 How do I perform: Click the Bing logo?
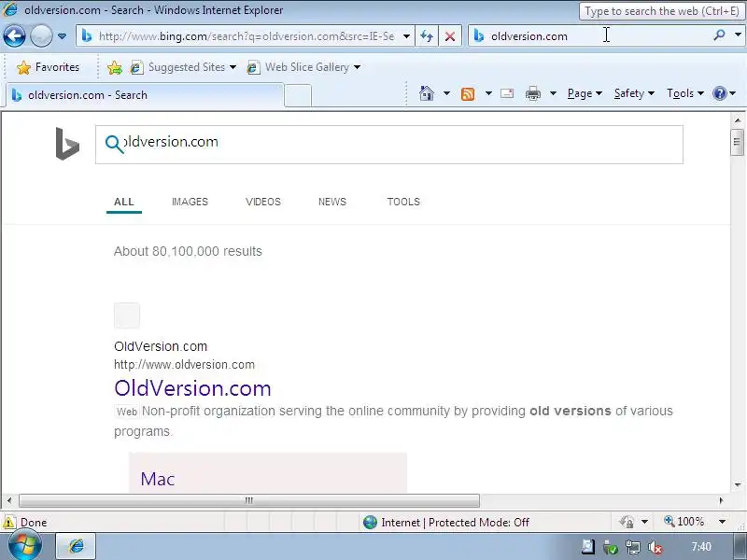[67, 144]
